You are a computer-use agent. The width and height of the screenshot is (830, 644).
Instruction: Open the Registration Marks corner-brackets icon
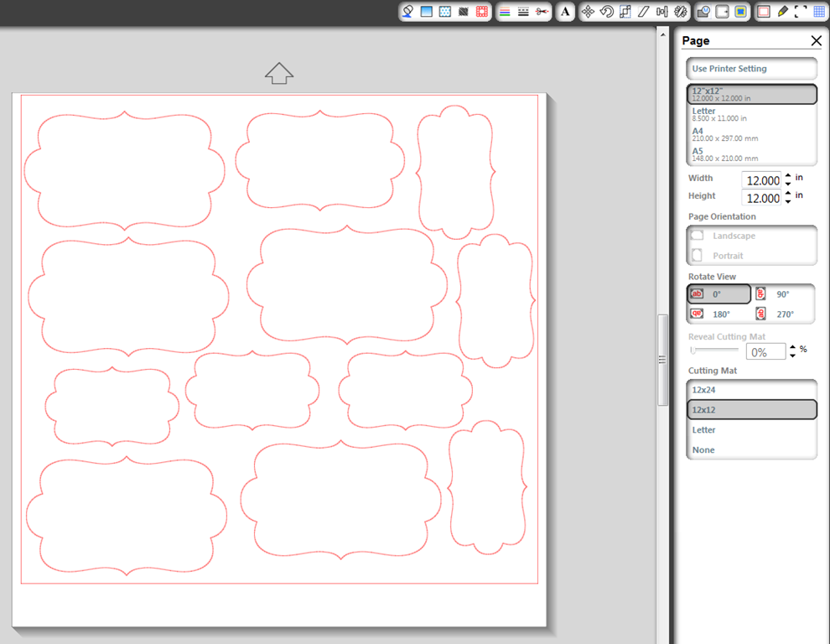coord(801,12)
